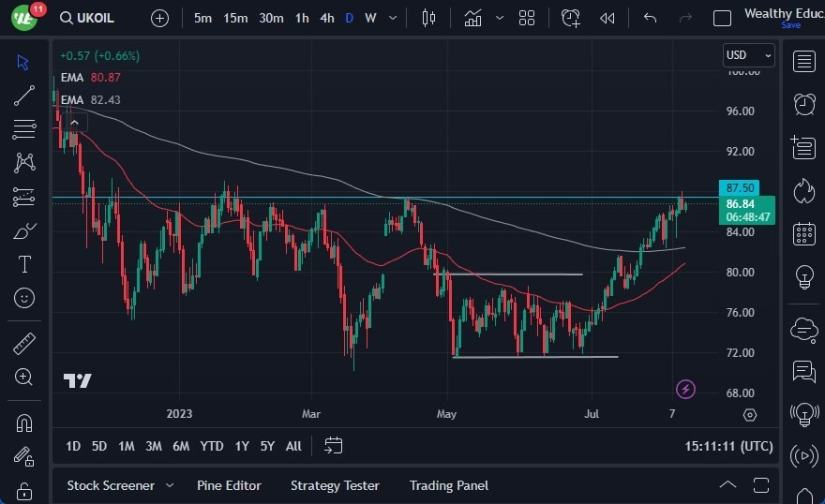The height and width of the screenshot is (504, 825).
Task: Choose the Measure ruler tool
Action: click(x=24, y=343)
